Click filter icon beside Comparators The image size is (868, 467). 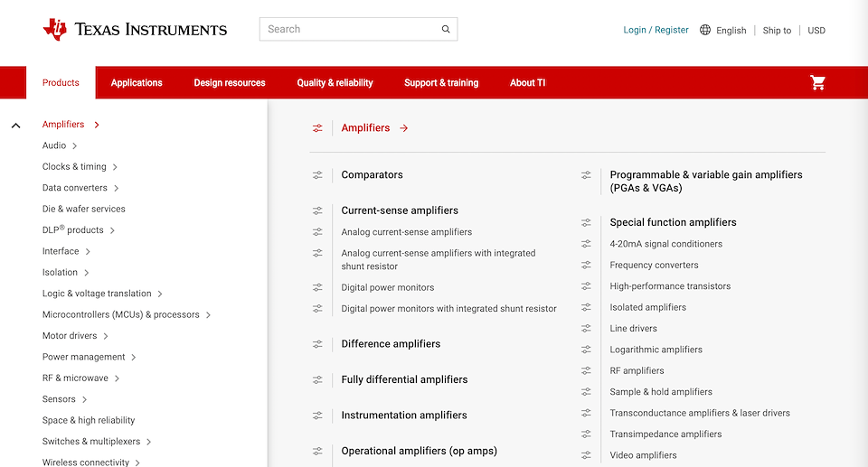(317, 175)
